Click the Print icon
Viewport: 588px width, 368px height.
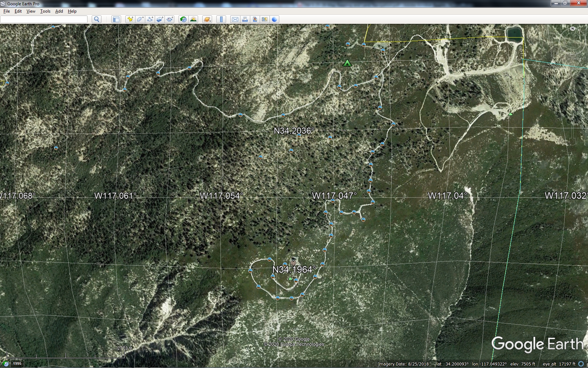pyautogui.click(x=245, y=19)
